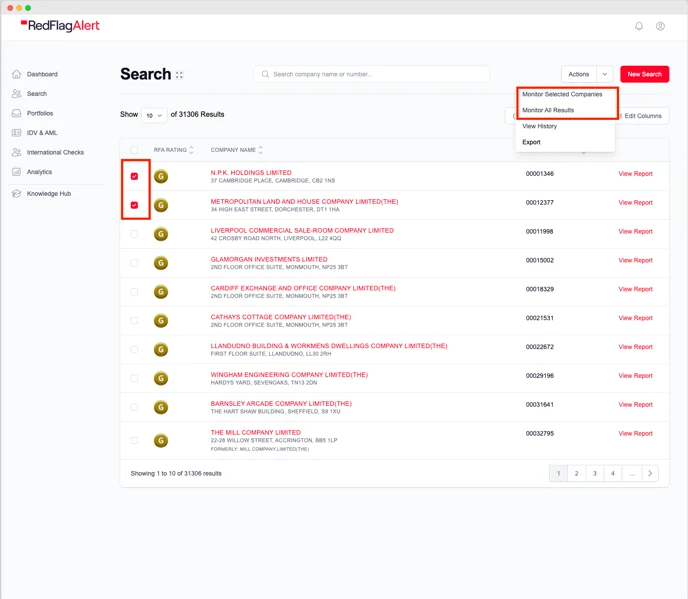The width and height of the screenshot is (688, 599).
Task: View Report for N.P.K. Holdings Limited
Action: pos(635,174)
